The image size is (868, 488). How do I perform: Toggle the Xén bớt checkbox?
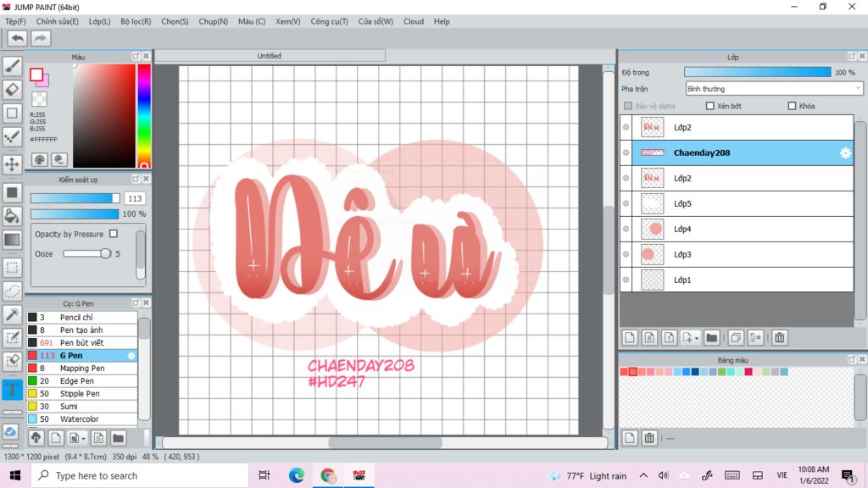(x=709, y=106)
